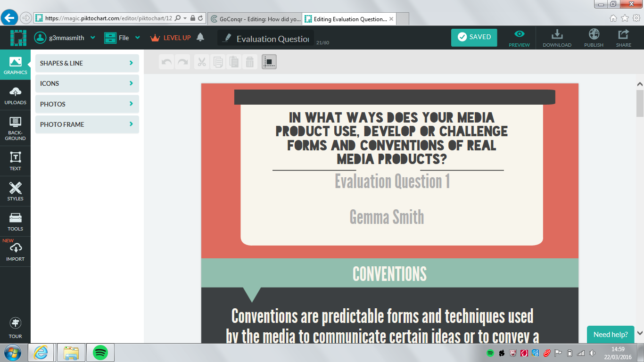Expand the Photos category
644x362 pixels.
(87, 104)
